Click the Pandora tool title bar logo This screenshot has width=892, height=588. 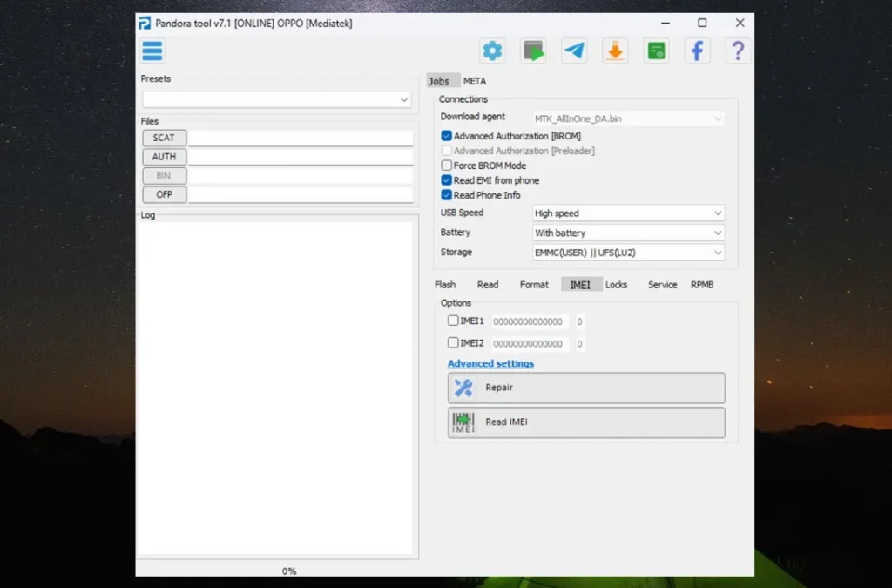[x=145, y=24]
